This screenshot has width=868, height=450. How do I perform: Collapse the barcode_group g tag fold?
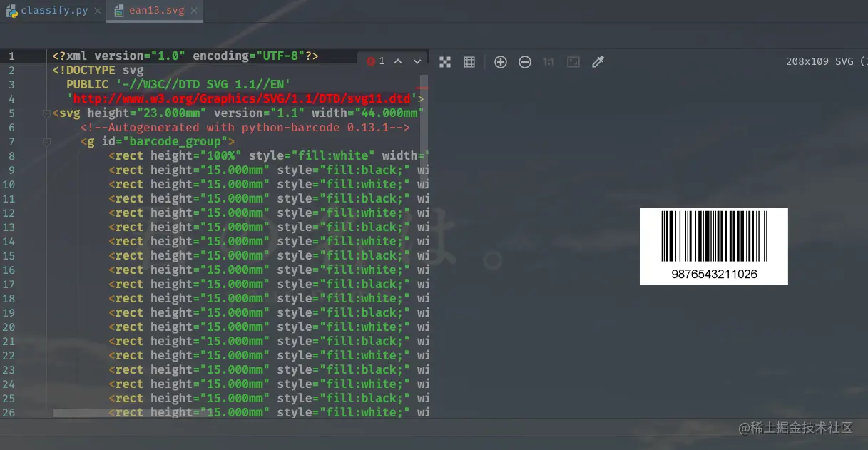(46, 142)
